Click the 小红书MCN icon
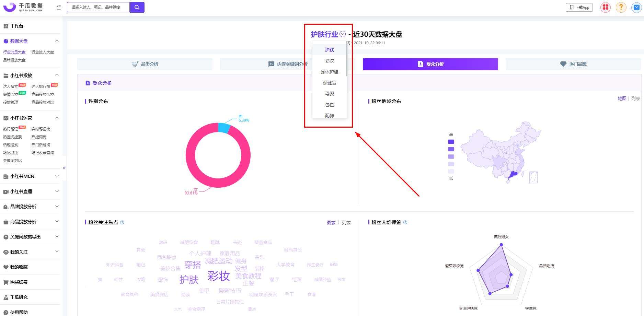 6,176
